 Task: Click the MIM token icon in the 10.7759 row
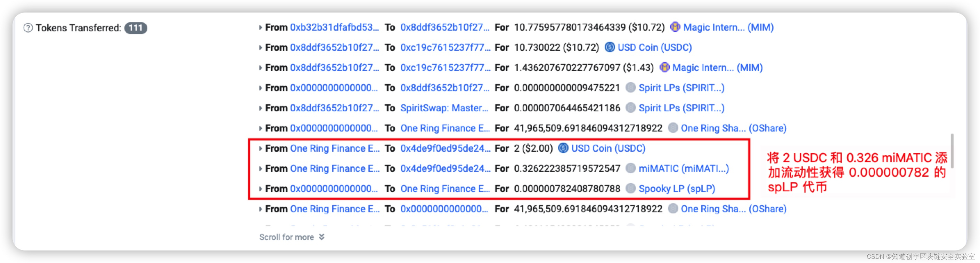[675, 27]
